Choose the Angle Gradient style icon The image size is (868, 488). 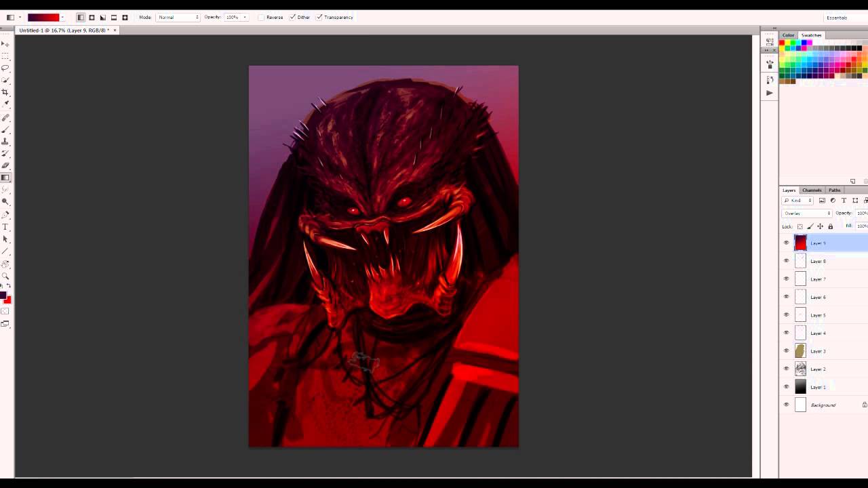click(102, 17)
